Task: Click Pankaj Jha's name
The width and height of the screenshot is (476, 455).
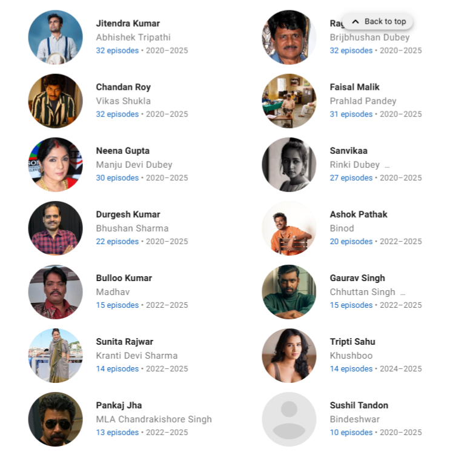Action: 119,405
